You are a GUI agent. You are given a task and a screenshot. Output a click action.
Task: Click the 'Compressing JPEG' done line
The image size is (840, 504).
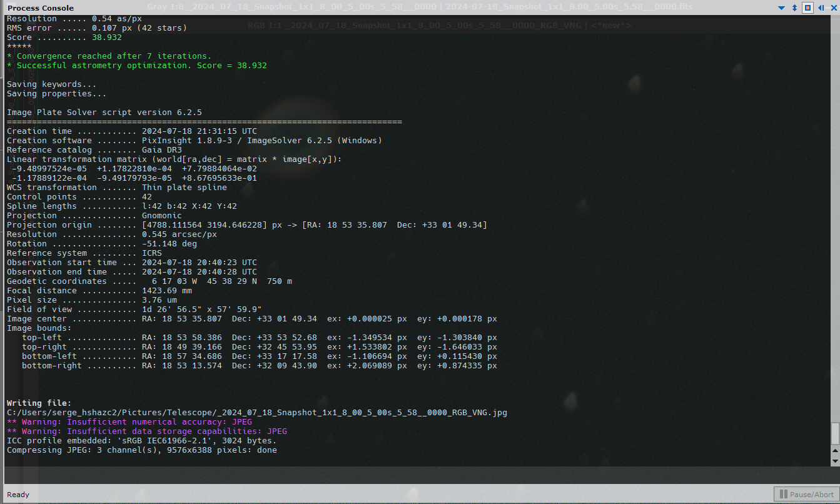[142, 450]
